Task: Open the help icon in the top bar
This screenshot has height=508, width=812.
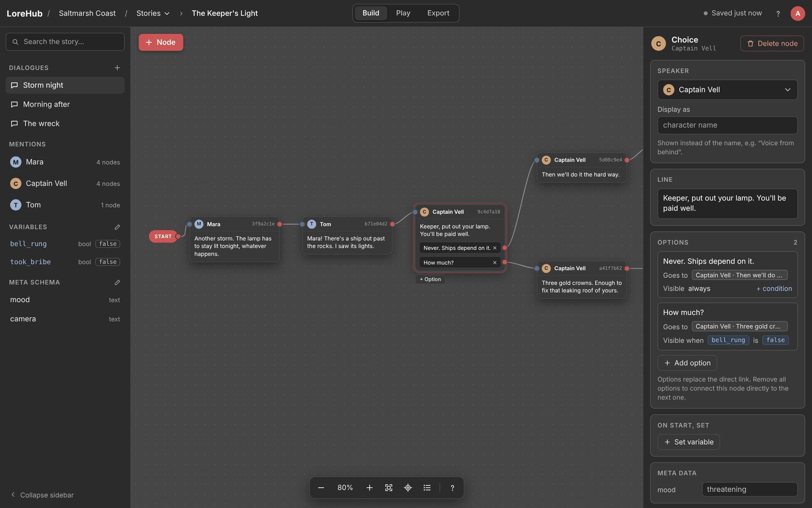Action: click(778, 13)
